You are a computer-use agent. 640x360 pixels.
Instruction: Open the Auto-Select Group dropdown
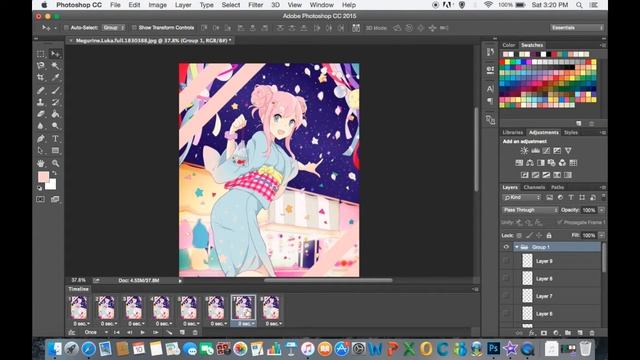tap(113, 28)
